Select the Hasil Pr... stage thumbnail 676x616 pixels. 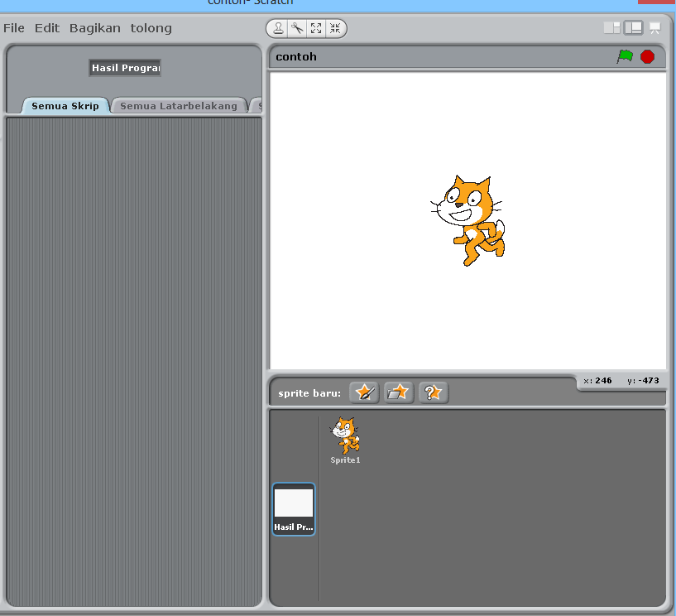[x=294, y=509]
